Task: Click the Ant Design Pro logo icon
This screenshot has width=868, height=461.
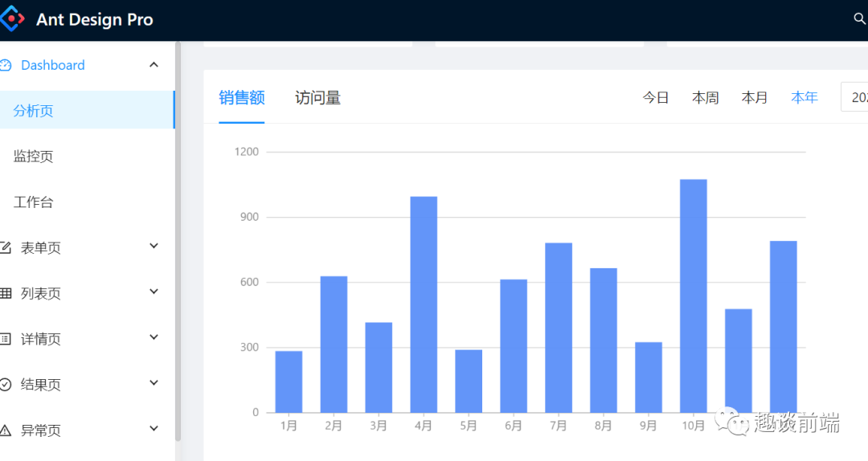Action: 12,18
